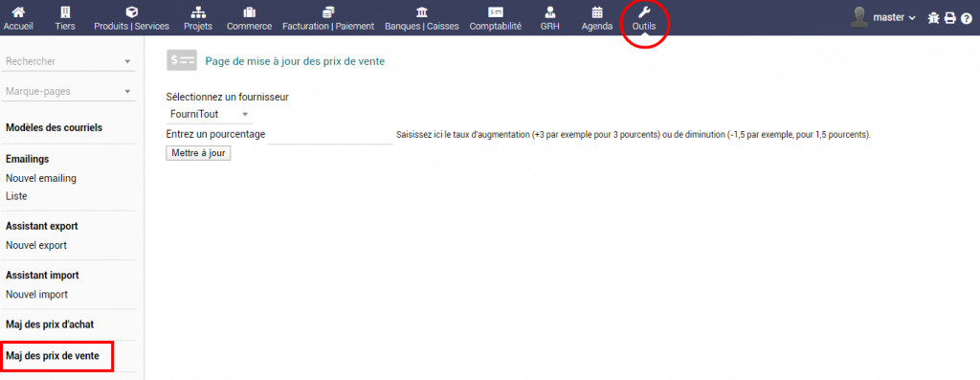Open the Marque-pages bookmarks dropdown
Screen dimensions: 980x380
coord(68,91)
